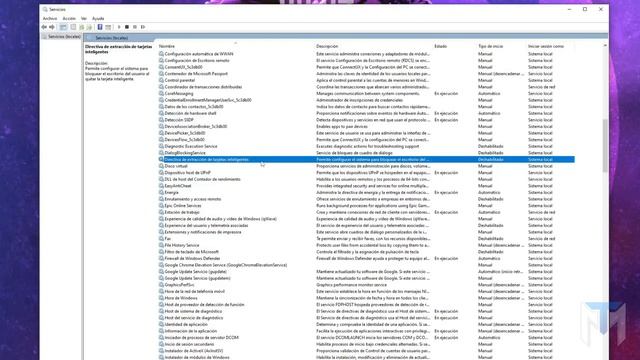
Task: Select Epic Online Services row
Action: (x=366, y=206)
